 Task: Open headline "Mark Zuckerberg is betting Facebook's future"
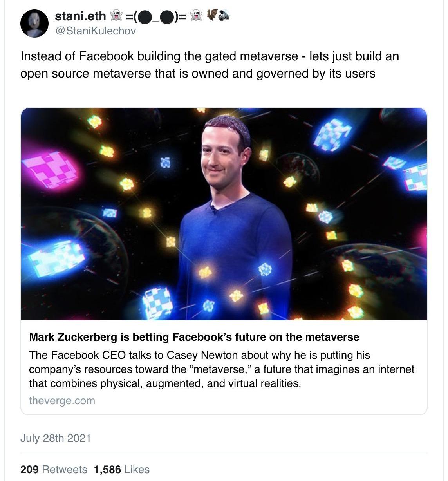(194, 337)
